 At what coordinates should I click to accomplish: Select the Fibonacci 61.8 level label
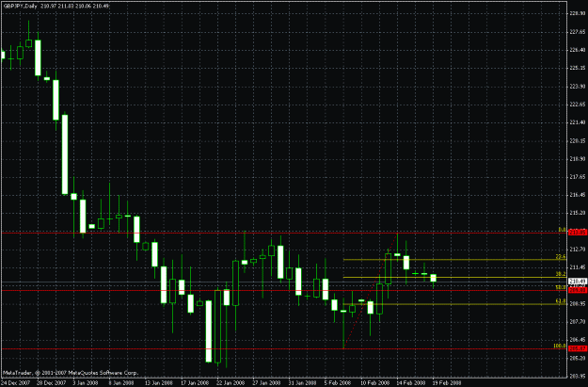click(x=561, y=301)
